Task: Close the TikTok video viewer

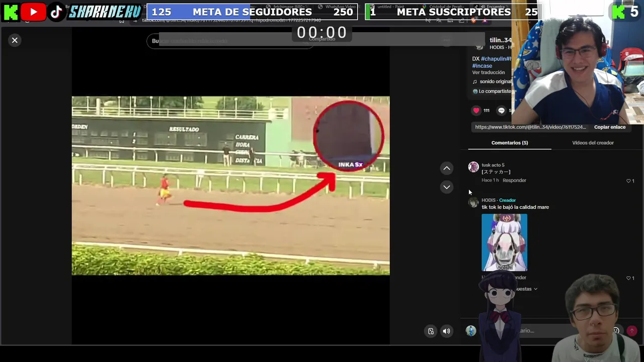Action: coord(15,40)
